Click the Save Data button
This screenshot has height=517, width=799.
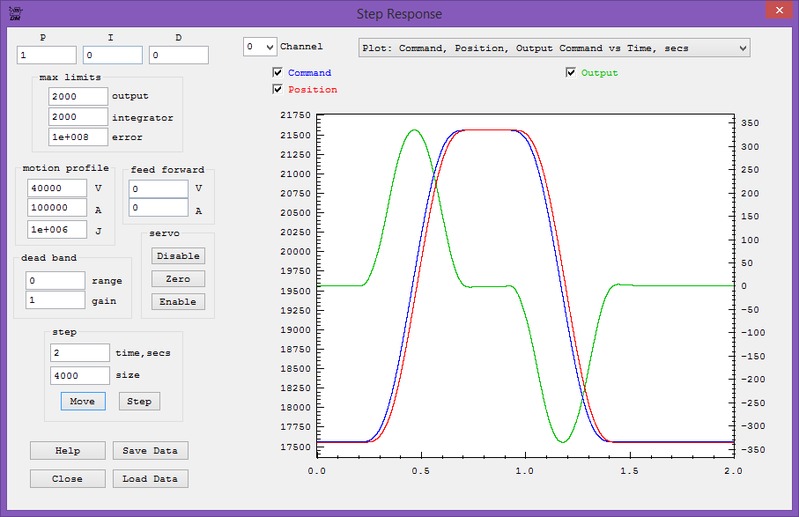click(149, 451)
